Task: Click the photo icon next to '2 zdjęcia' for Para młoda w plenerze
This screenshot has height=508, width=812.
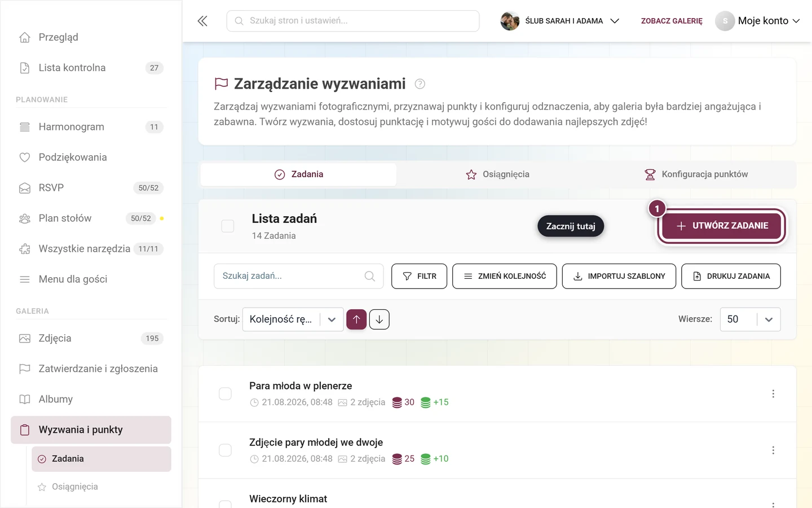Action: [342, 402]
